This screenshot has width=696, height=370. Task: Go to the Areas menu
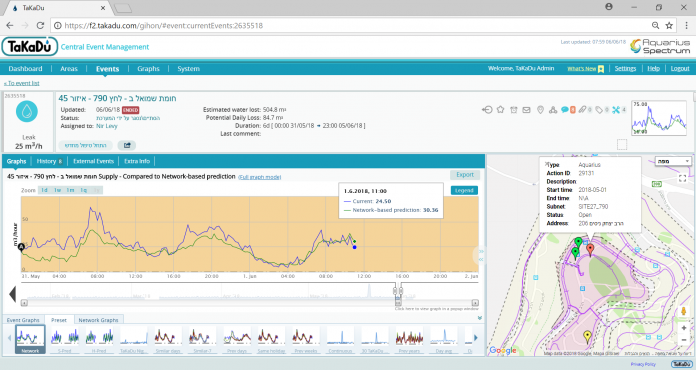pos(69,69)
